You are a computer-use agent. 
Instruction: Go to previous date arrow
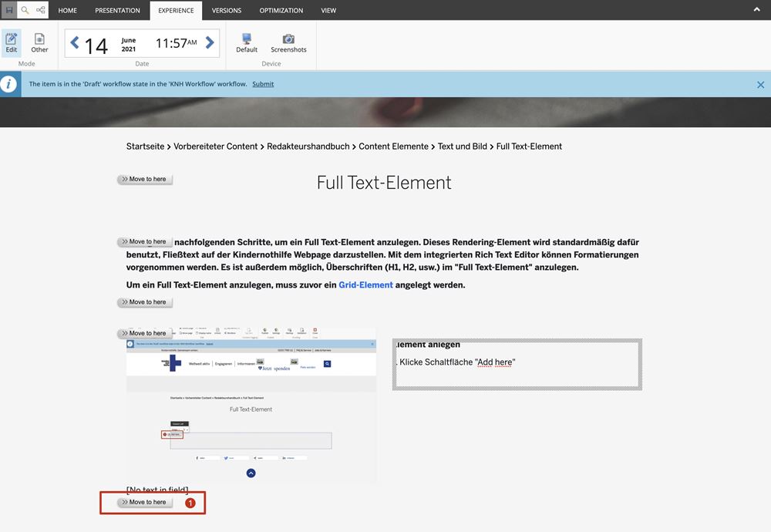[x=75, y=43]
